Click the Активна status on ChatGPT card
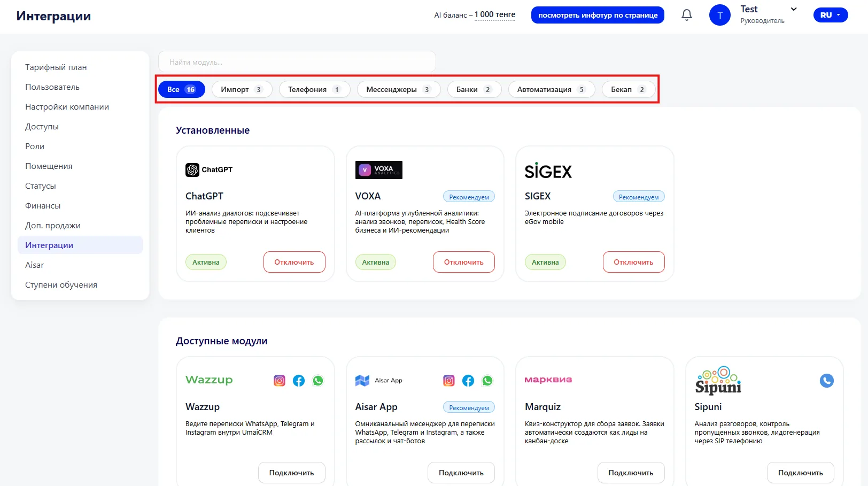 click(x=206, y=262)
